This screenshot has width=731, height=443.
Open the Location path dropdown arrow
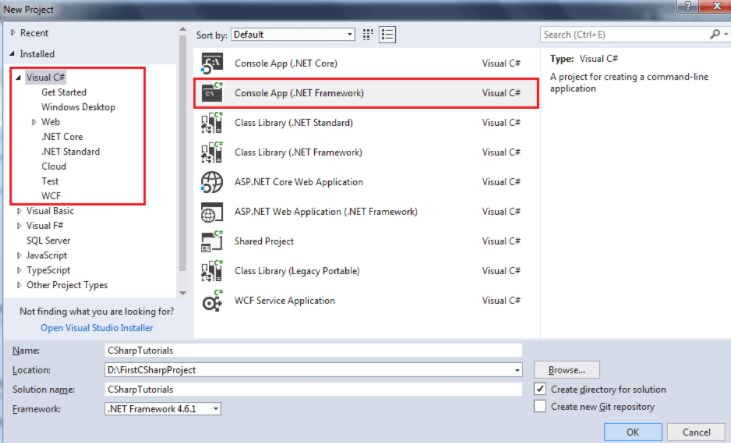tap(517, 370)
